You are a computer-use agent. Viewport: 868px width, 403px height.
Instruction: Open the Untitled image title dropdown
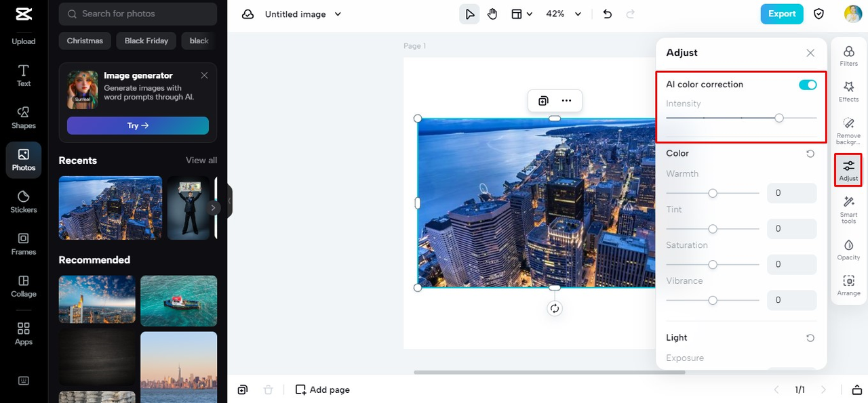(x=303, y=14)
